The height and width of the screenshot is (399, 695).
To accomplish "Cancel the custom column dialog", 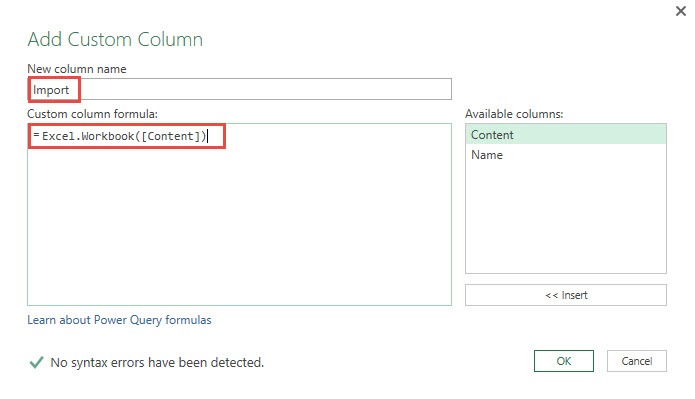I will coord(636,361).
